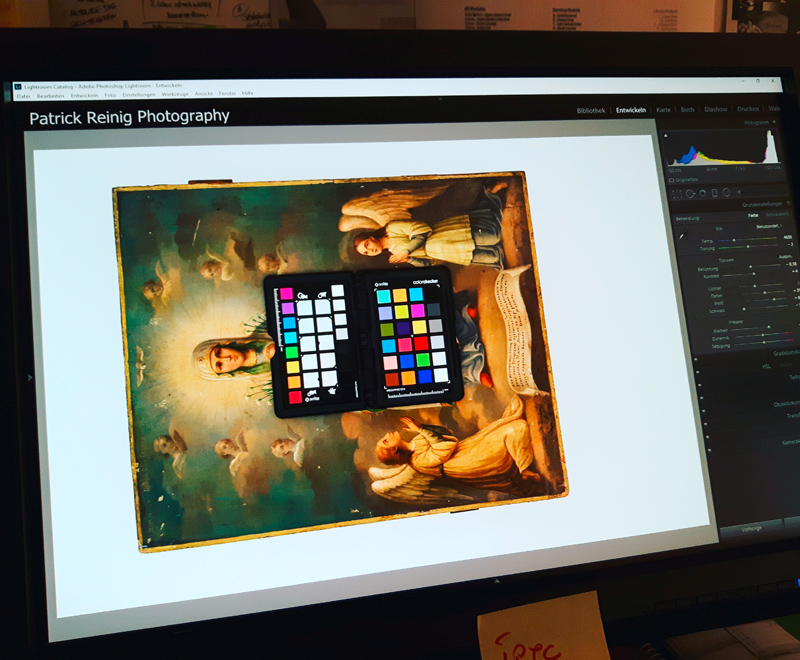Open the Bibliothek module
This screenshot has width=800, height=660.
591,110
